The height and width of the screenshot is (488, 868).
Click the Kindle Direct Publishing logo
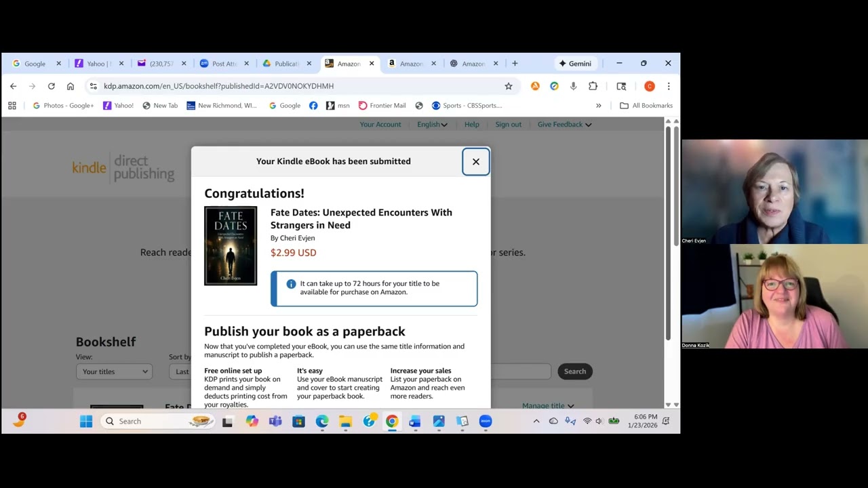123,168
